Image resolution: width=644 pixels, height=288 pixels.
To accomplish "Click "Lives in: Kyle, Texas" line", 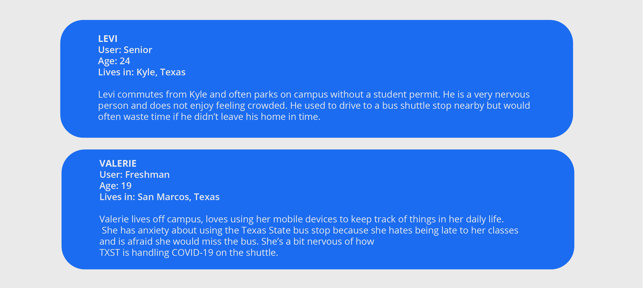I will tap(142, 72).
